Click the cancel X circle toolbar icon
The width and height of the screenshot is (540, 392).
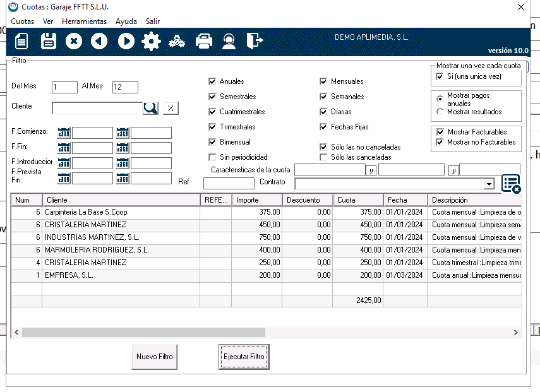click(74, 42)
